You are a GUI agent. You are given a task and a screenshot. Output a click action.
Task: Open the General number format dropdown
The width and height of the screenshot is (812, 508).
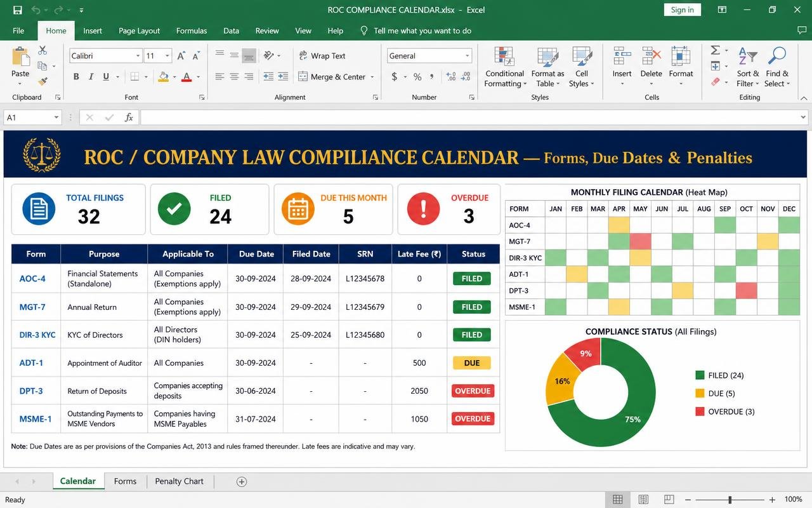pos(467,56)
